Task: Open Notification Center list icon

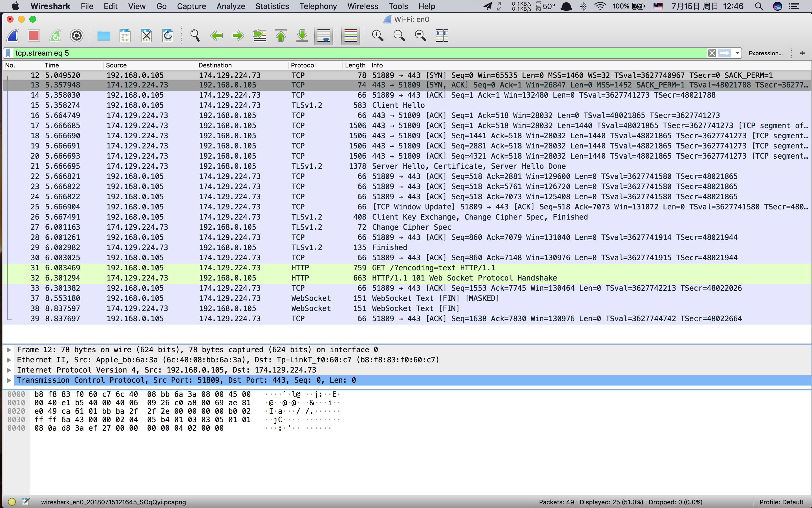Action: pyautogui.click(x=794, y=6)
